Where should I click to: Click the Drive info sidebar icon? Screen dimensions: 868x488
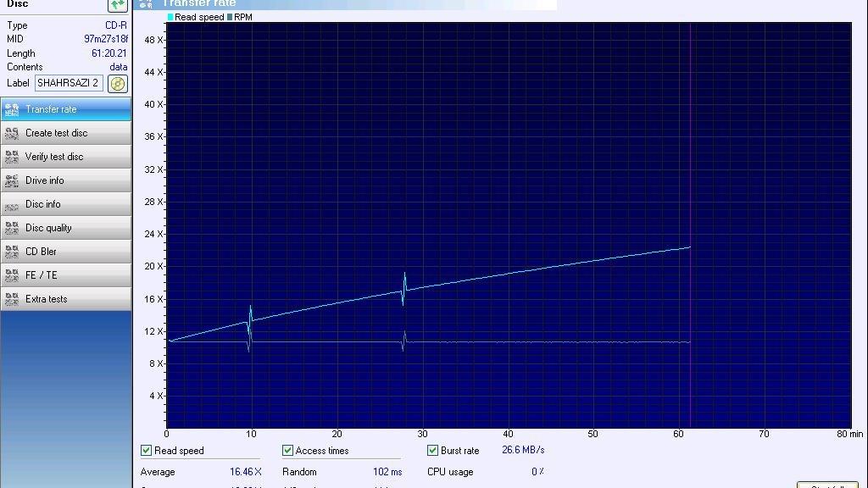point(12,180)
